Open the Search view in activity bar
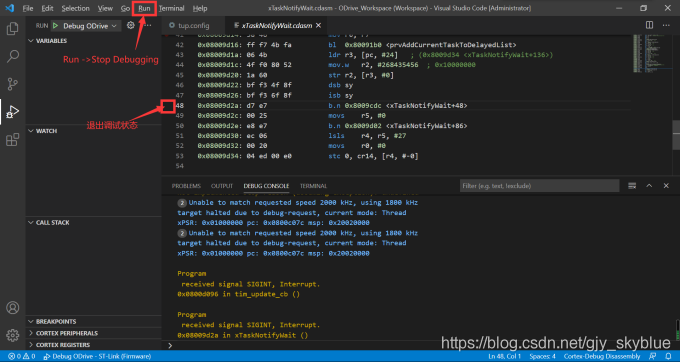The height and width of the screenshot is (362, 681). pyautogui.click(x=13, y=56)
